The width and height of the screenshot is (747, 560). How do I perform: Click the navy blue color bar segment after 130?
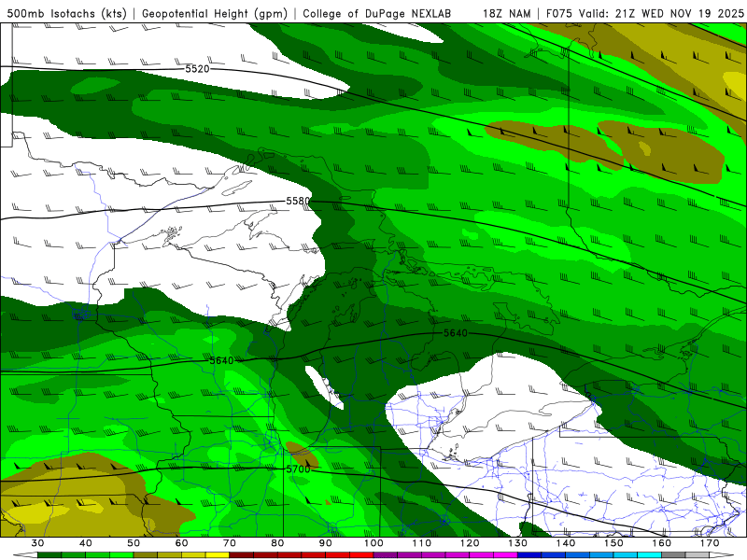pos(529,555)
